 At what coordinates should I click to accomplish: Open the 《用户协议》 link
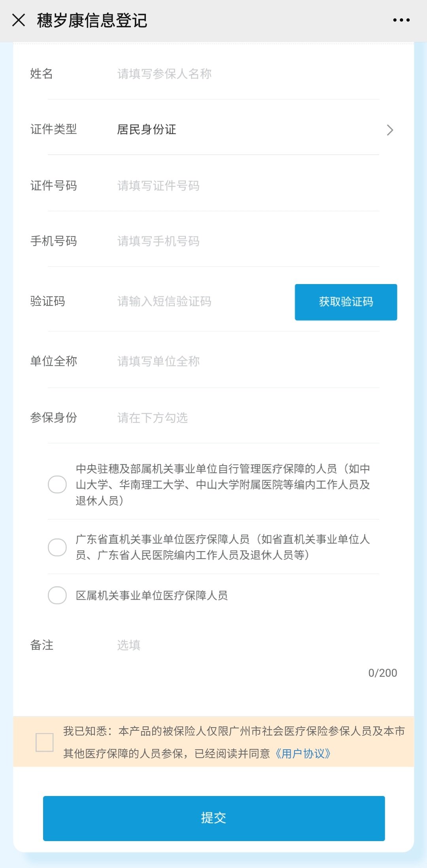[303, 754]
